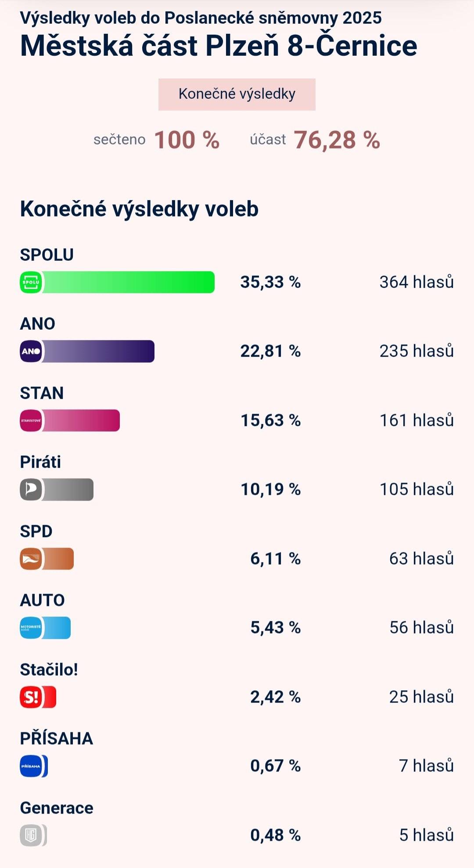Toggle the Konečné výsledky status badge
This screenshot has height=868, width=474.
[x=237, y=94]
